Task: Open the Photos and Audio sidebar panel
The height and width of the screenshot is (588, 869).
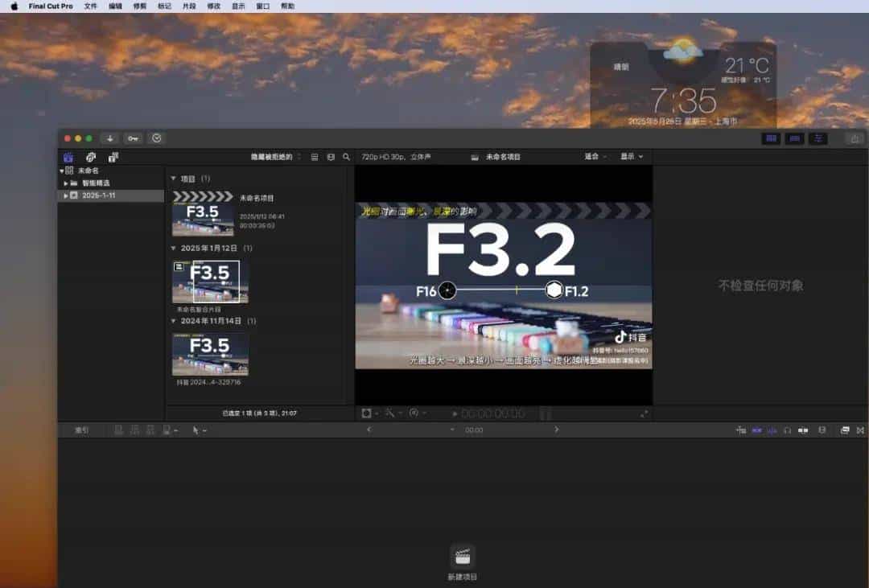Action: pyautogui.click(x=91, y=157)
